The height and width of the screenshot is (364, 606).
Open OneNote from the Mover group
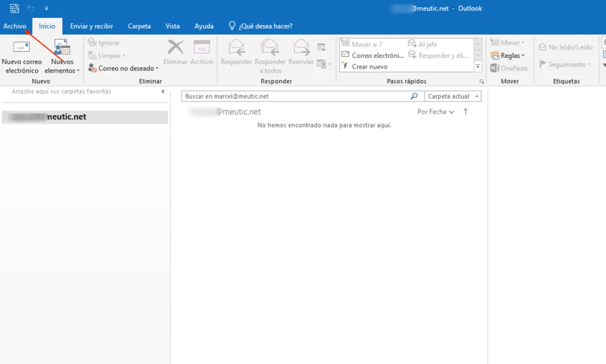click(509, 68)
